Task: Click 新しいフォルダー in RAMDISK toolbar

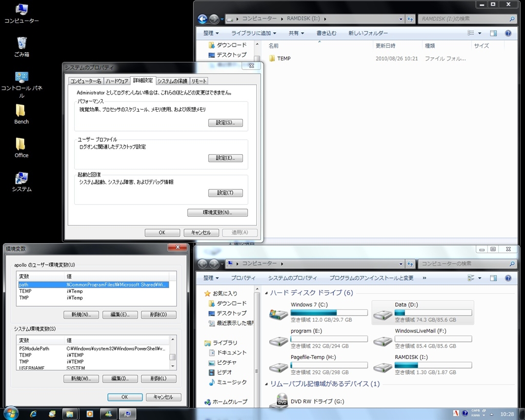Action: pyautogui.click(x=368, y=33)
